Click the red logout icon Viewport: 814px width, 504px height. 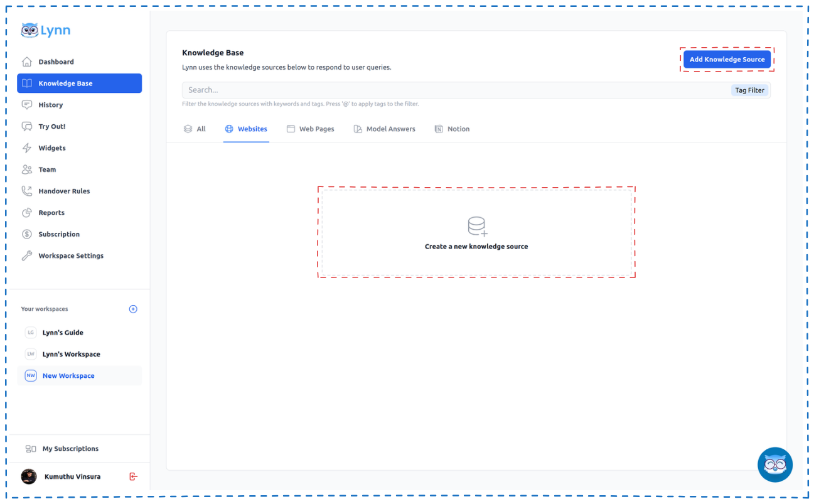coord(133,476)
